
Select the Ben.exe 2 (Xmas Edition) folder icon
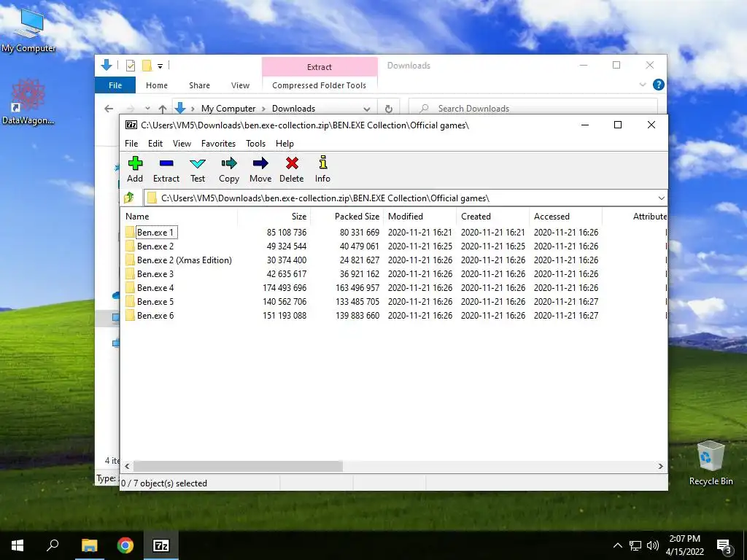click(130, 260)
